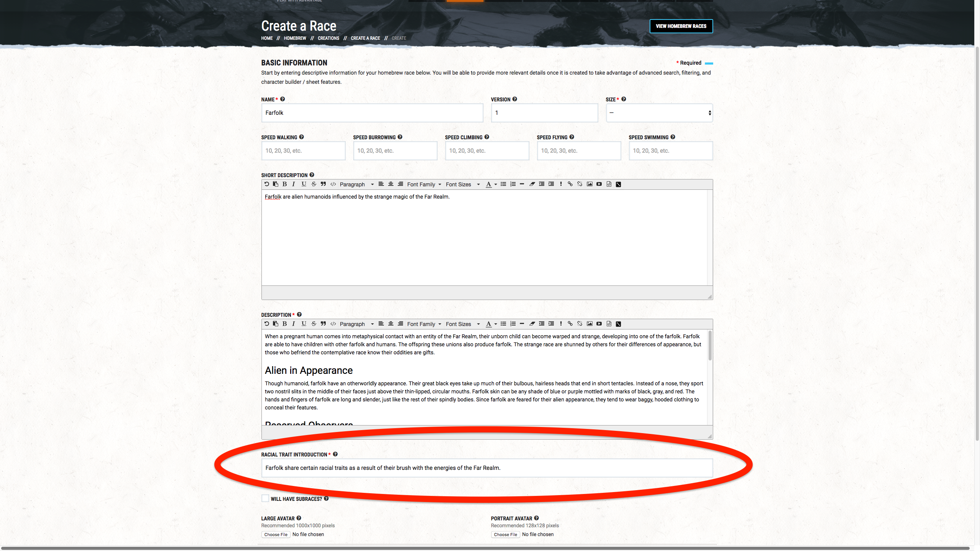Insert video in Short Description editor
The height and width of the screenshot is (551, 980).
click(599, 184)
